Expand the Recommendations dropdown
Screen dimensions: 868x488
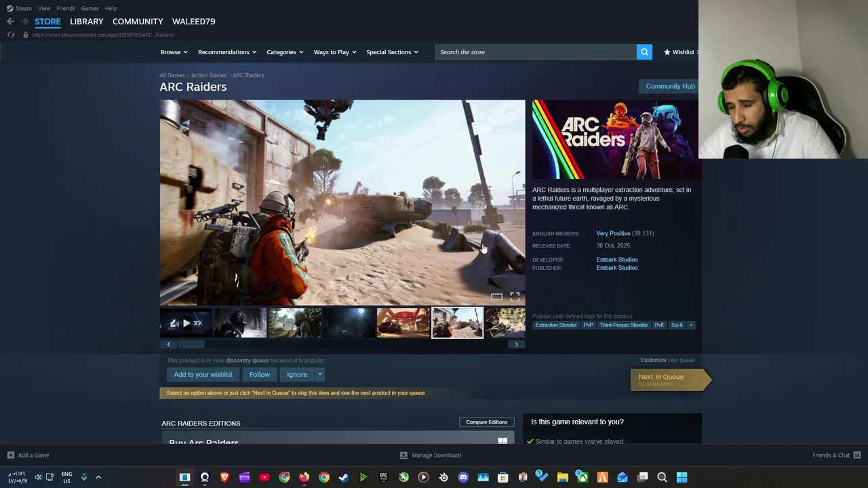pos(227,52)
